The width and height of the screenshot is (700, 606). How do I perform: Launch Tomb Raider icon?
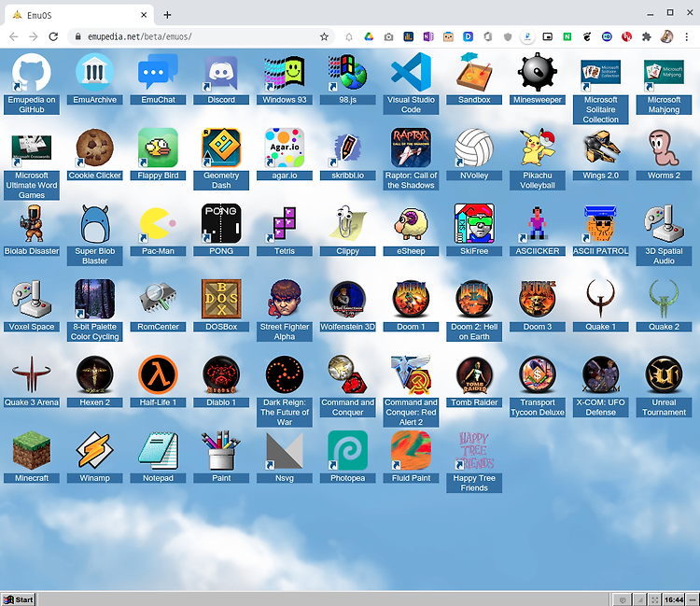pos(474,375)
